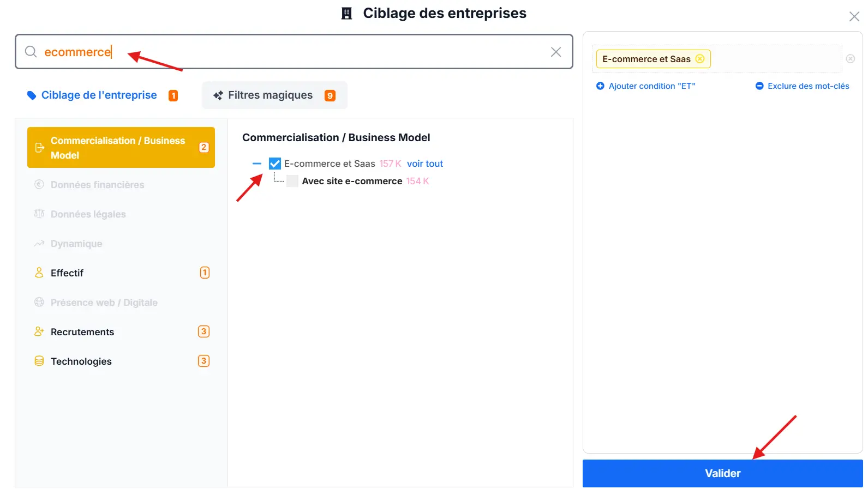Open the Ciblage de l'entreprise tab

[x=103, y=95]
